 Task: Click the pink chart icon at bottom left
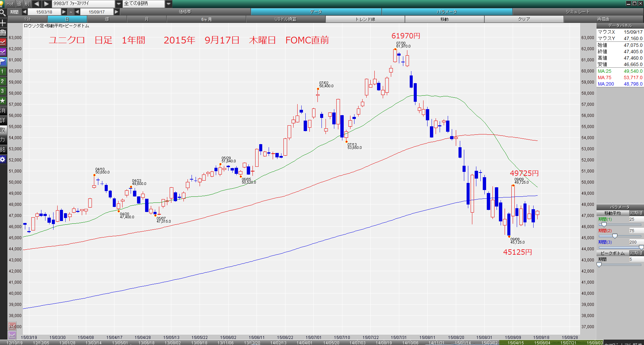click(12, 326)
